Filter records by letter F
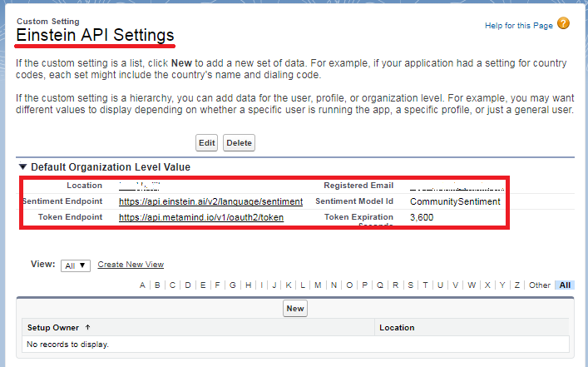The height and width of the screenshot is (367, 588). tap(218, 285)
